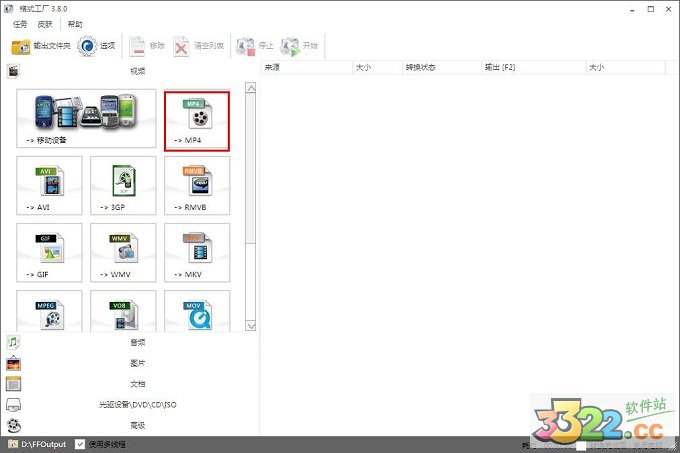Click the D:\FFOutput path in the status bar
680x453 pixels.
(x=40, y=444)
